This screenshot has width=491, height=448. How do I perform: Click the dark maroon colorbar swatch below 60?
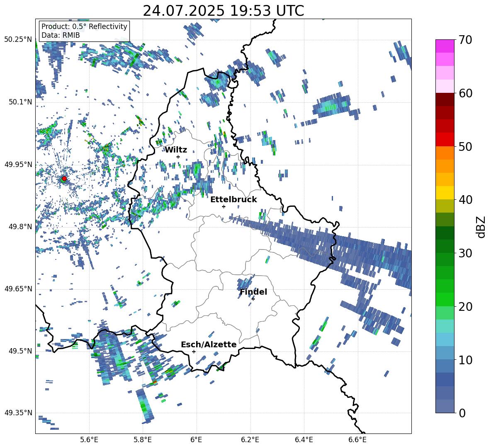coord(445,99)
